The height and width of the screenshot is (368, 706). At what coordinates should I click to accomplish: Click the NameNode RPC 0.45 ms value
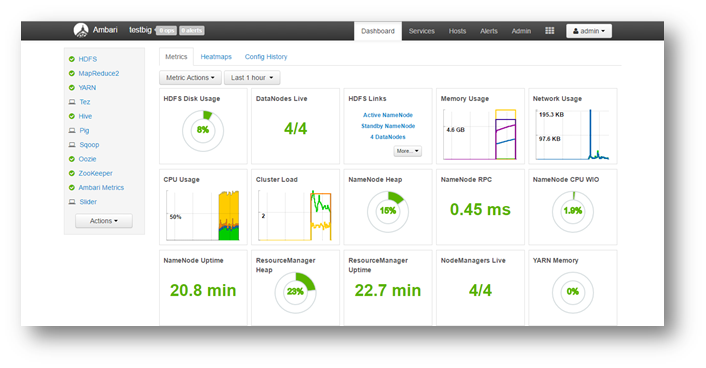coord(480,209)
